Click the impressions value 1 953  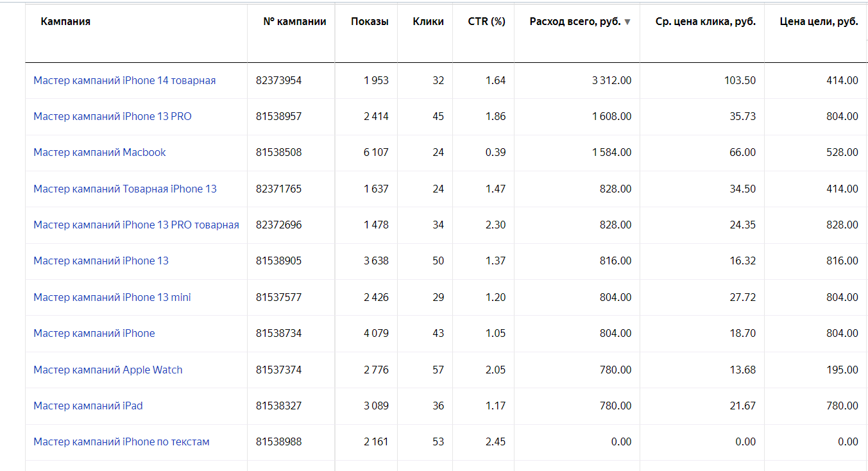point(376,80)
